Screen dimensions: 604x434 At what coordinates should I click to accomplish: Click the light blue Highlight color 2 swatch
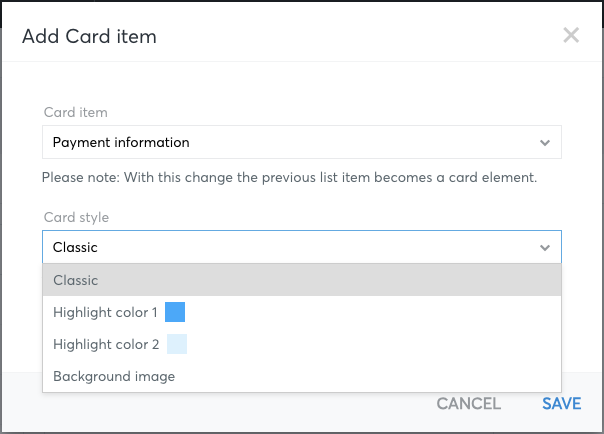click(x=177, y=344)
